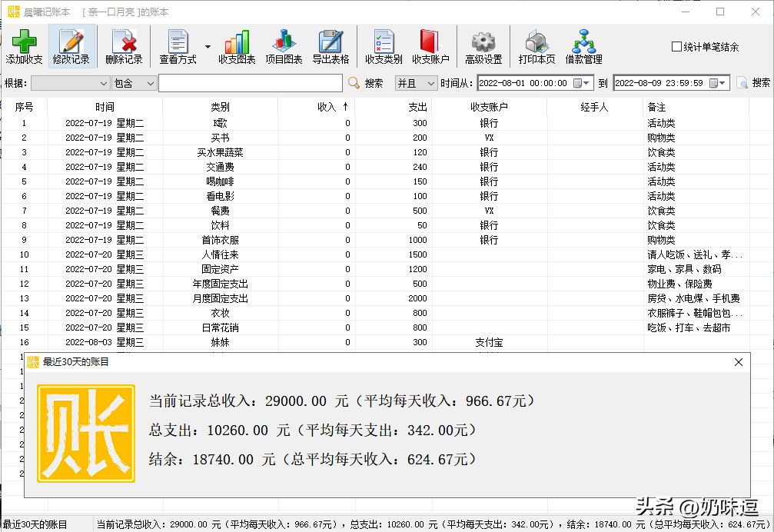Select the 餐费 row
Screen dimensions: 774x532
click(375, 211)
